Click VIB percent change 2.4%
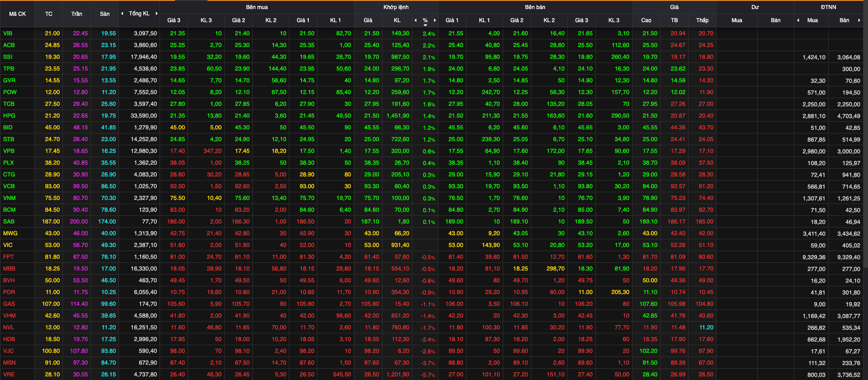 click(429, 34)
